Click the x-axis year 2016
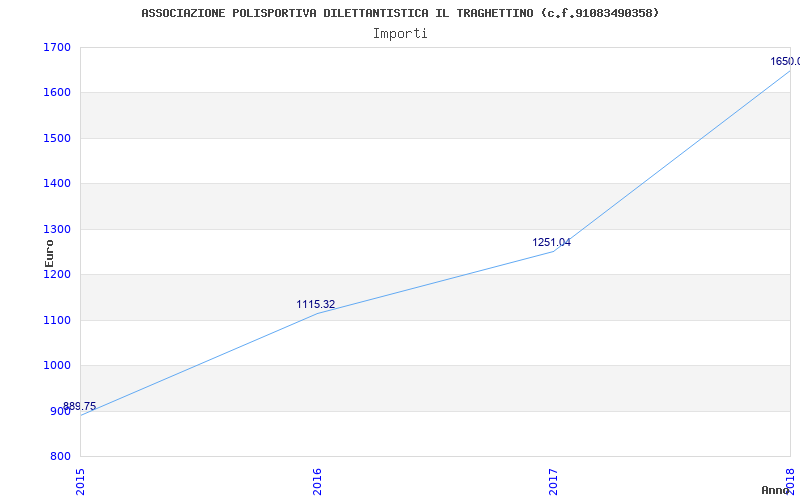Viewport: 800px width, 500px height. [x=317, y=482]
